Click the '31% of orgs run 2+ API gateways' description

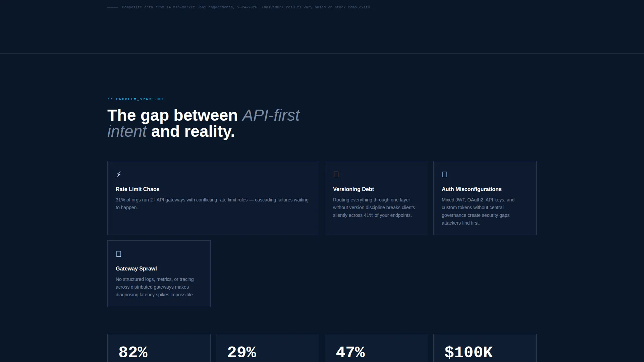[212, 203]
